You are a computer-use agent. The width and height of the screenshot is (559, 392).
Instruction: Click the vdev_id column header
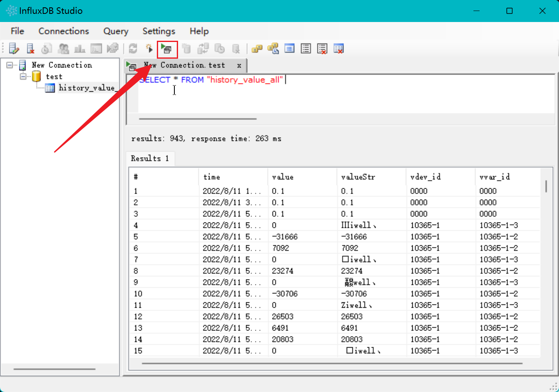(x=441, y=176)
